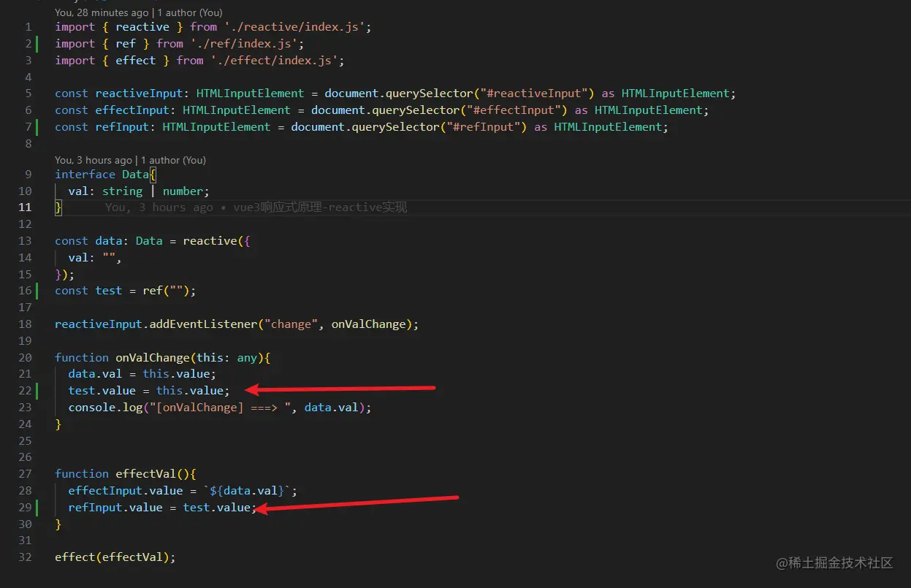The width and height of the screenshot is (911, 588).
Task: Place cursor on 'interface Data' declaration
Action: [106, 175]
